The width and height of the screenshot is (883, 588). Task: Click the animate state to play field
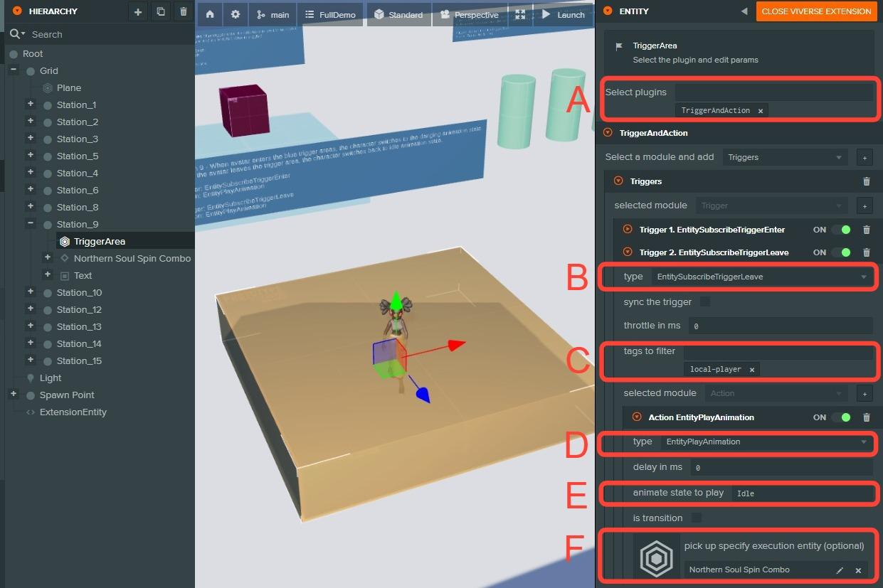[x=801, y=493]
